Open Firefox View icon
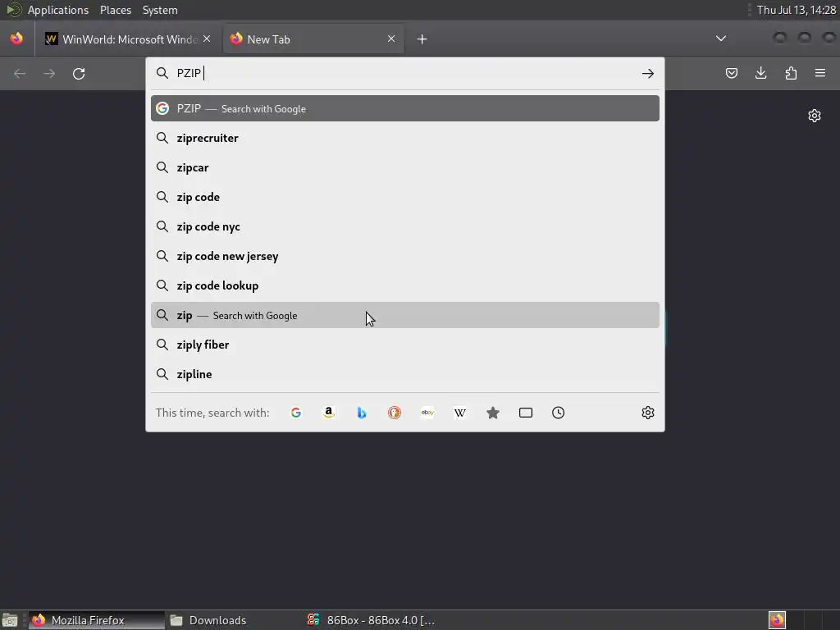Screen dimensions: 840x630 tap(16, 39)
